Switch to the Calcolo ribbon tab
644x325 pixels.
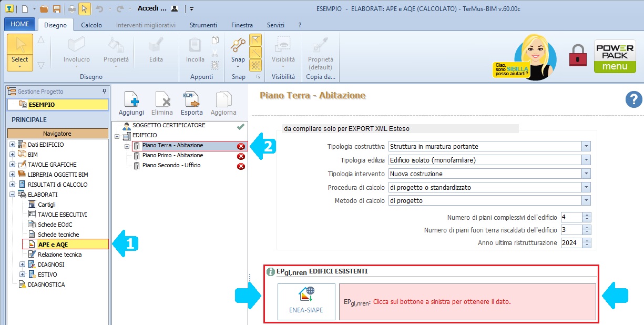pyautogui.click(x=91, y=25)
